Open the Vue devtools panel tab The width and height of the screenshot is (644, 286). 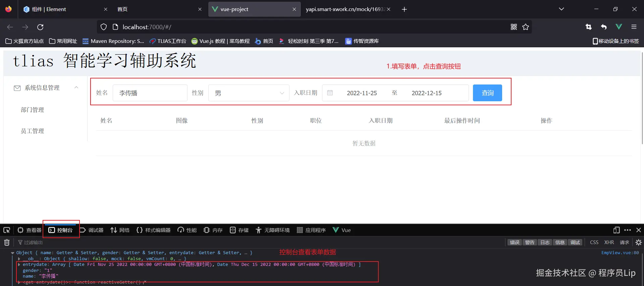click(342, 230)
